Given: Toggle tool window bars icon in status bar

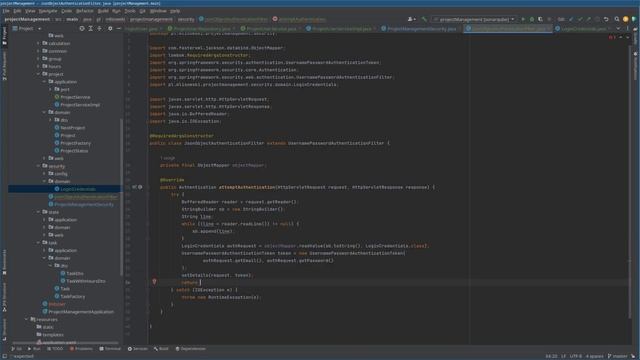Looking at the screenshot, I should pyautogui.click(x=4, y=356).
